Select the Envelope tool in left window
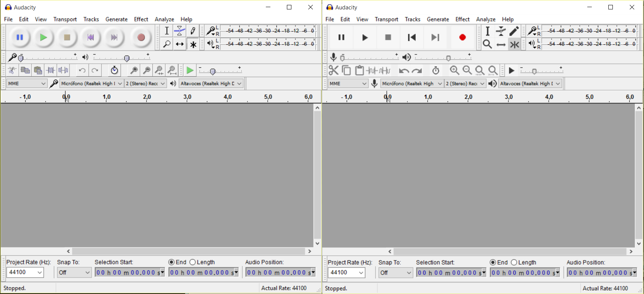 tap(180, 31)
